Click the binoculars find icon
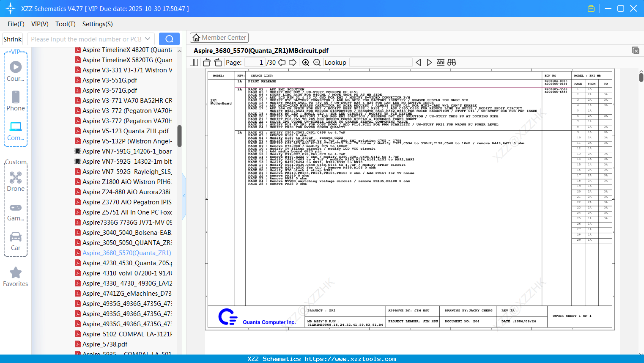 coord(452,63)
